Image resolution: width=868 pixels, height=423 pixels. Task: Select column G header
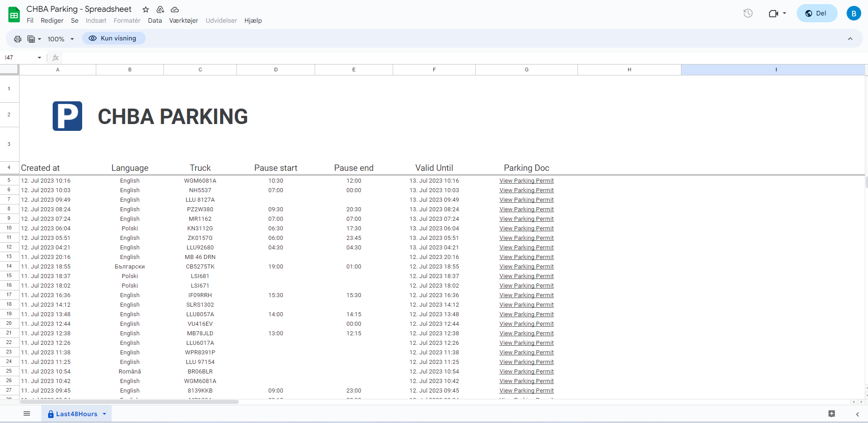[527, 70]
